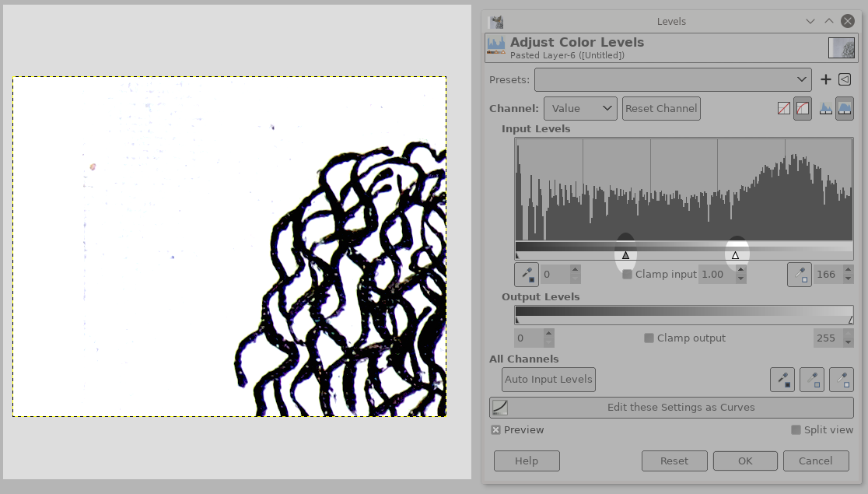Viewport: 868px width, 494px height.
Task: Enable Split view checkbox
Action: click(796, 429)
